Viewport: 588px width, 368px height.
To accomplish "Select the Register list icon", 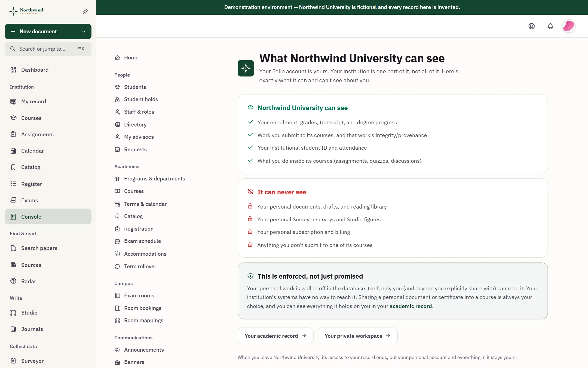I will tap(13, 184).
